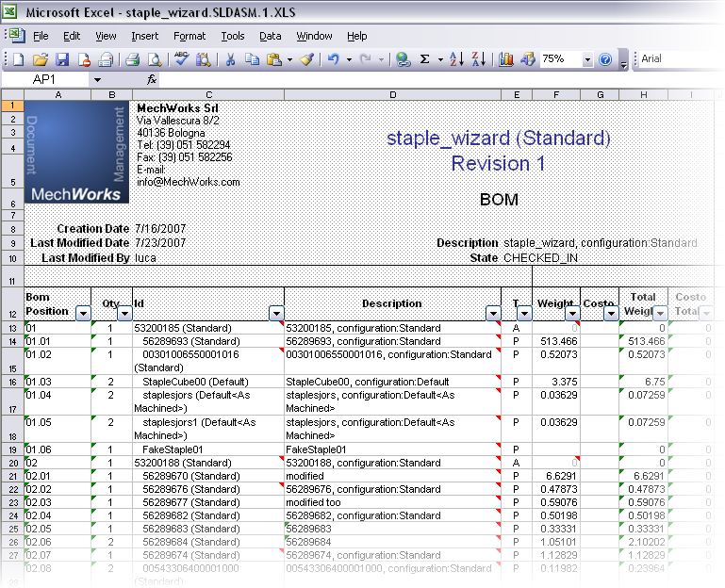Open the View menu
This screenshot has height=588, width=725.
coord(106,36)
